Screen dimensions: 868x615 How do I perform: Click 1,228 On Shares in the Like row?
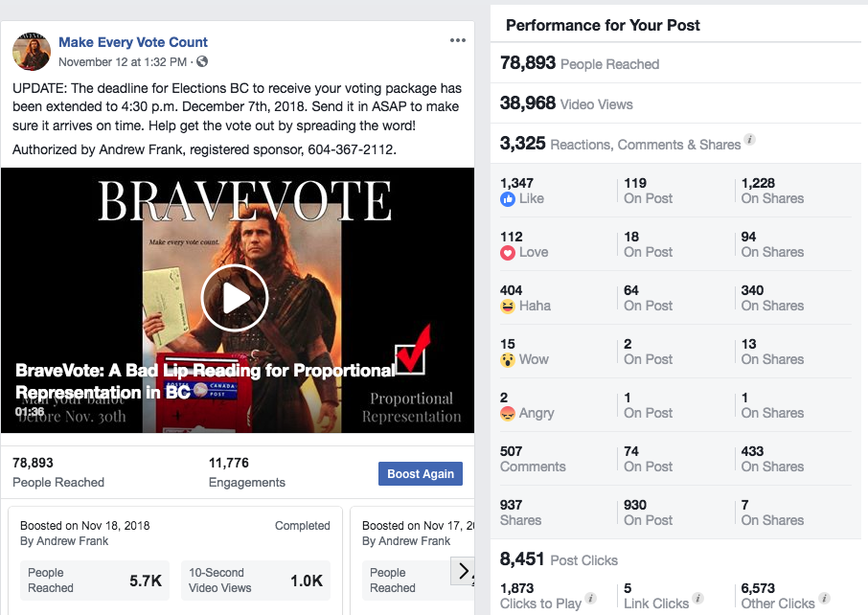tap(772, 191)
